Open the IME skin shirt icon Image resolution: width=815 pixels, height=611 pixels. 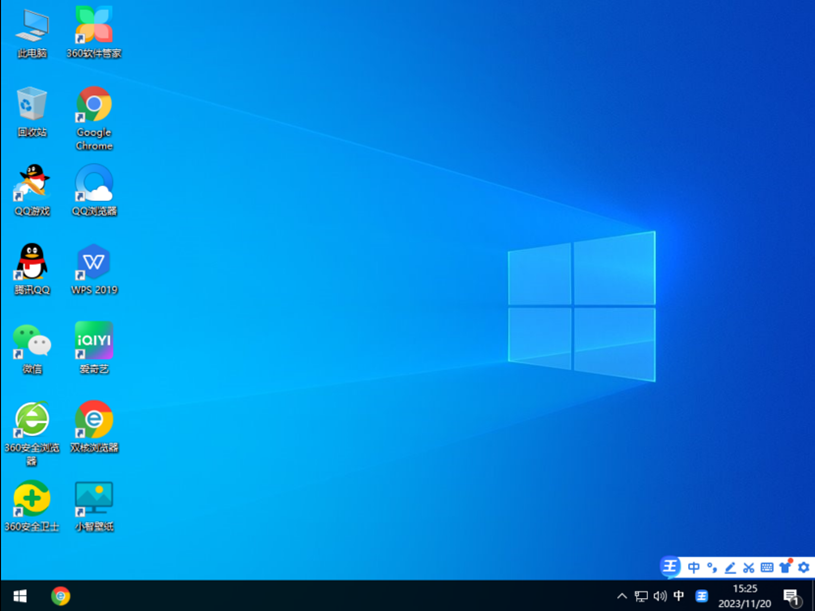click(x=785, y=567)
